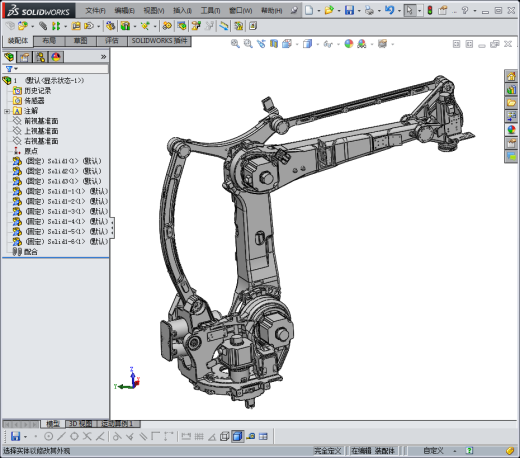Click the Edit Appearance color sphere icon

[x=349, y=44]
